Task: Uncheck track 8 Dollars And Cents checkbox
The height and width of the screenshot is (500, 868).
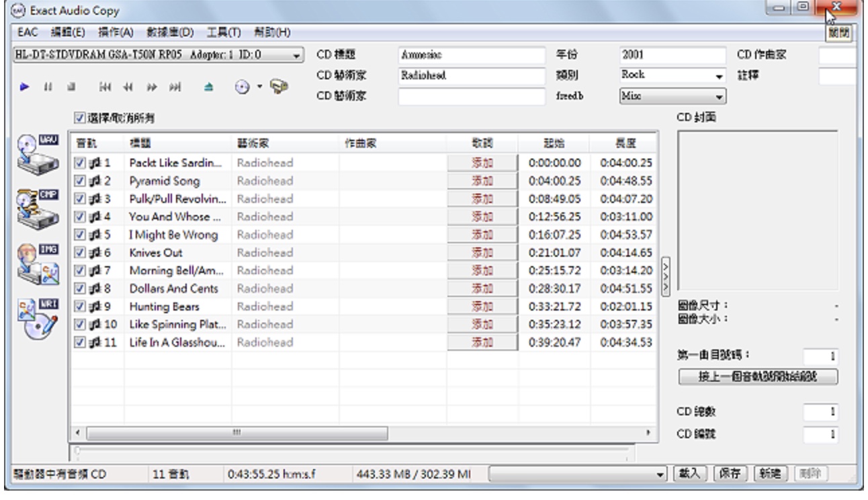Action: click(x=80, y=288)
